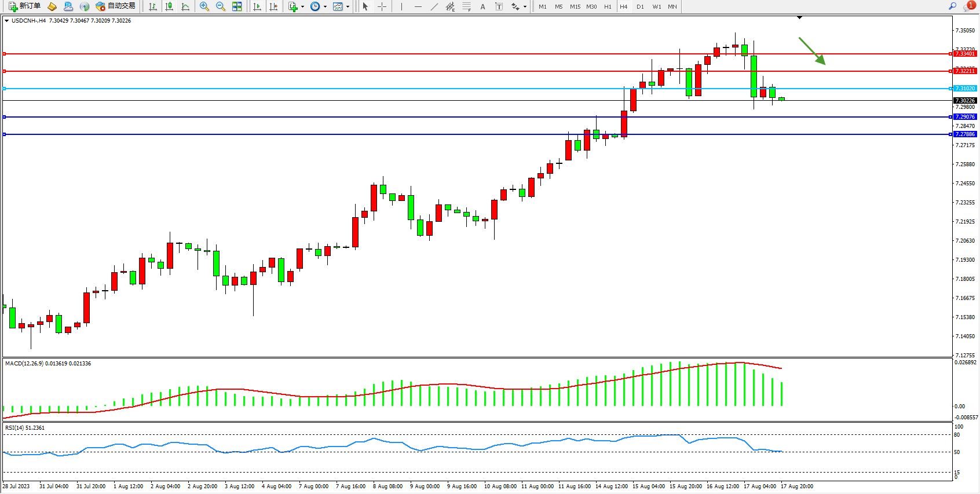
Task: Click the draw horizontal line tool
Action: (418, 6)
